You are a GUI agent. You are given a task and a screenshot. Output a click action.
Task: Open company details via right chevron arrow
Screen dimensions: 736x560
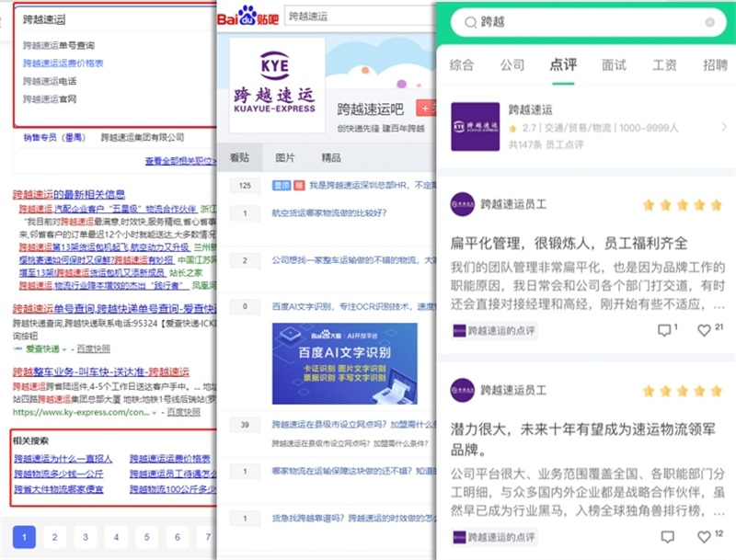(724, 127)
